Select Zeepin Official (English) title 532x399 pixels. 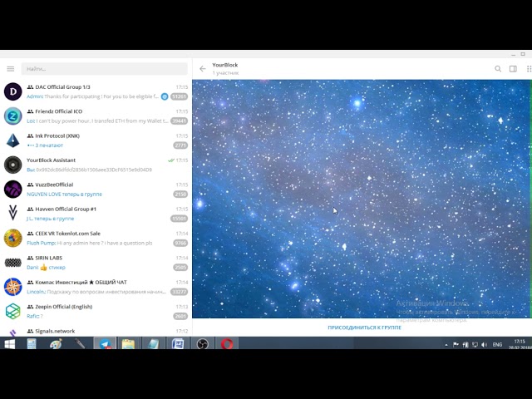pyautogui.click(x=64, y=307)
